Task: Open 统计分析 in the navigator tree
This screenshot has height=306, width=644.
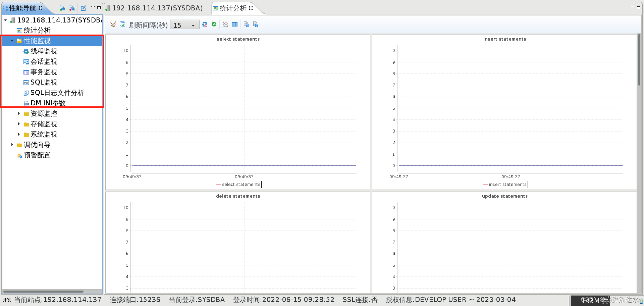Action: 37,30
